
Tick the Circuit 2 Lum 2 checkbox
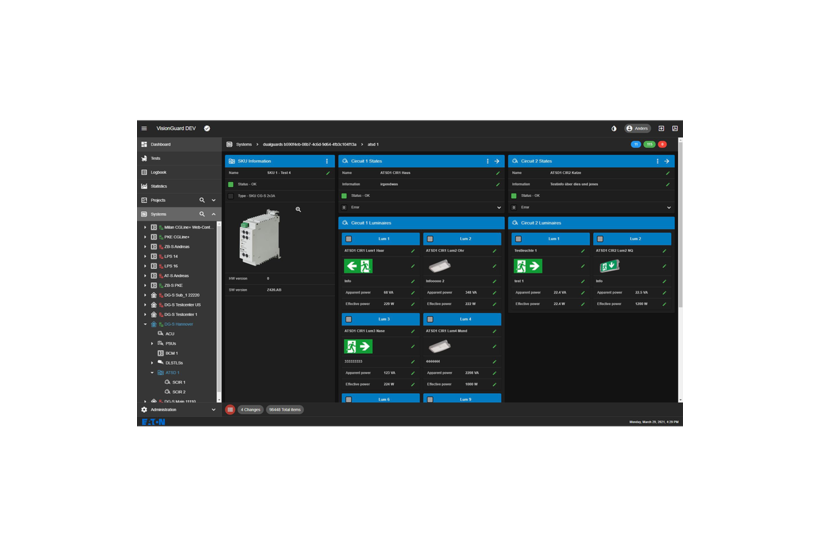pyautogui.click(x=600, y=239)
